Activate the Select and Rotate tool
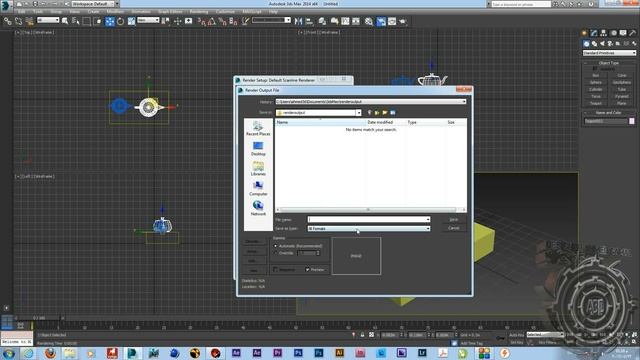The image size is (640, 360). [120, 21]
